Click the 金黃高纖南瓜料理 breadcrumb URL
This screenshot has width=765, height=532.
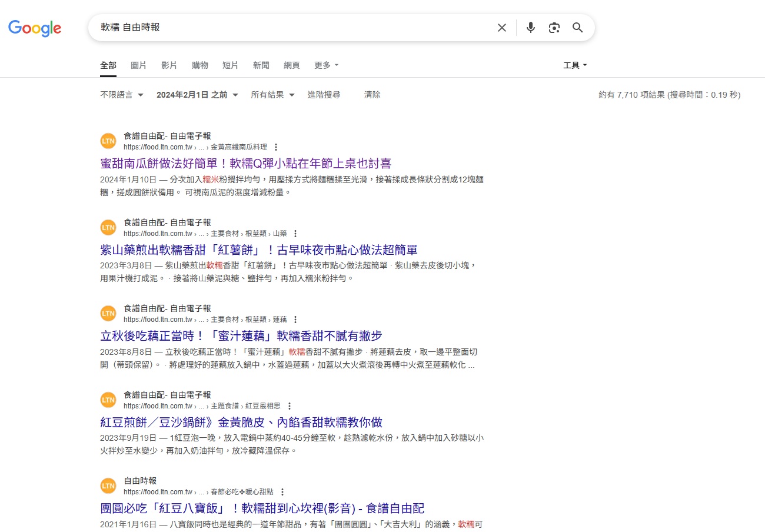tap(195, 147)
